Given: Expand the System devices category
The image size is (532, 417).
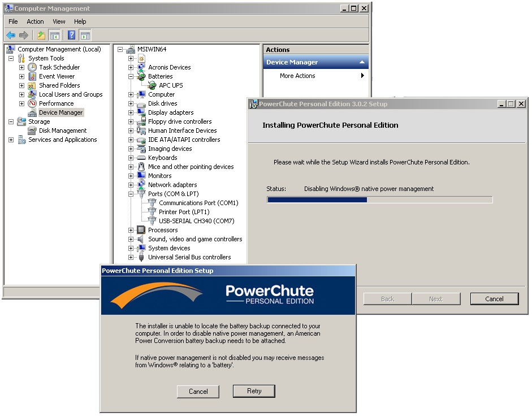Looking at the screenshot, I should [131, 248].
